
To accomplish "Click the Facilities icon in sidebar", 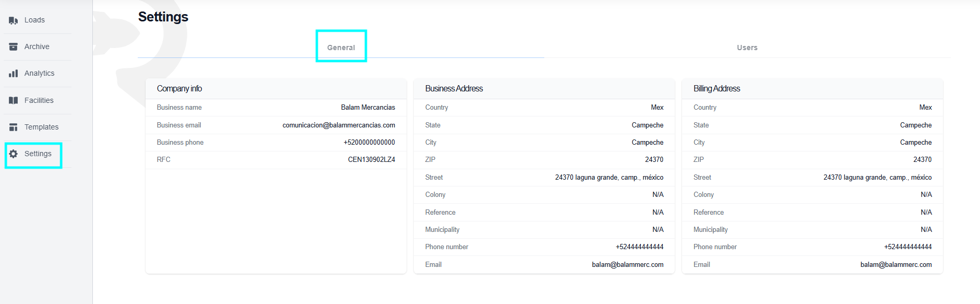I will click(14, 100).
